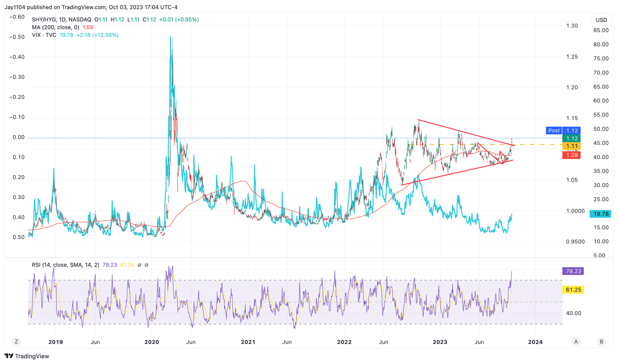Click the 2024 time axis label
The height and width of the screenshot is (364, 618).
(x=535, y=342)
